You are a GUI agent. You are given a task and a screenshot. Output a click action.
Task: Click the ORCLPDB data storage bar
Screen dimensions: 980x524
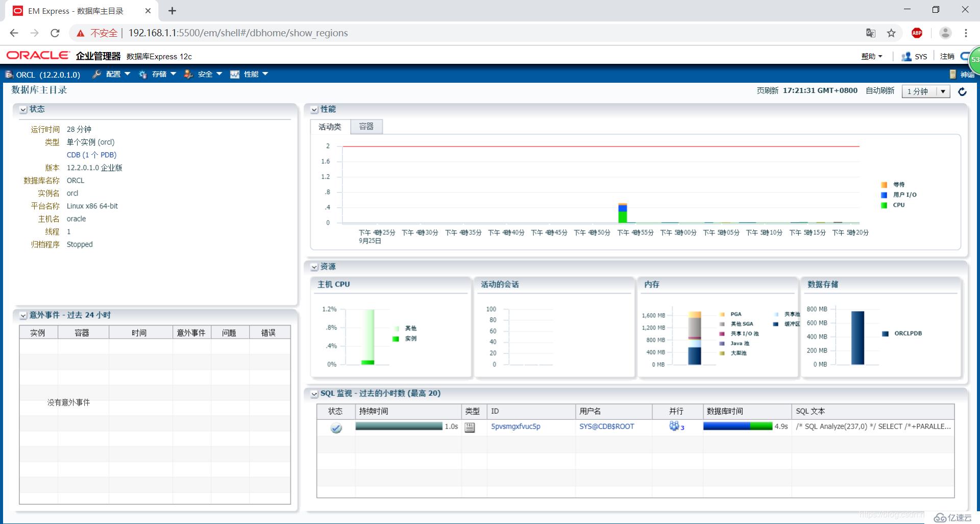857,338
